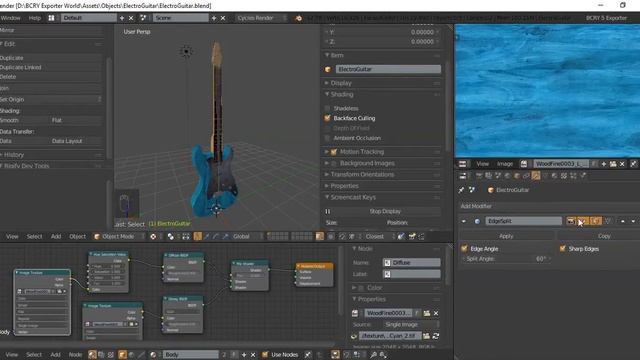Toggle the Motion Tracking checkbox

[x=334, y=152]
